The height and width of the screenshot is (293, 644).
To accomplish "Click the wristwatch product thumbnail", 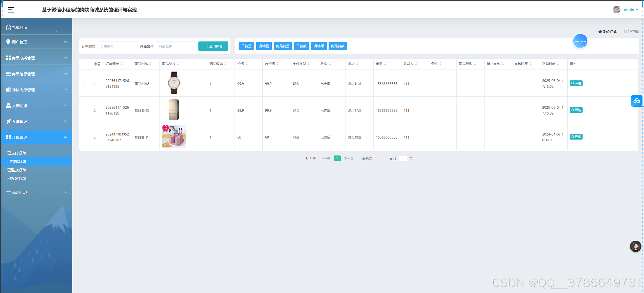I will (174, 83).
